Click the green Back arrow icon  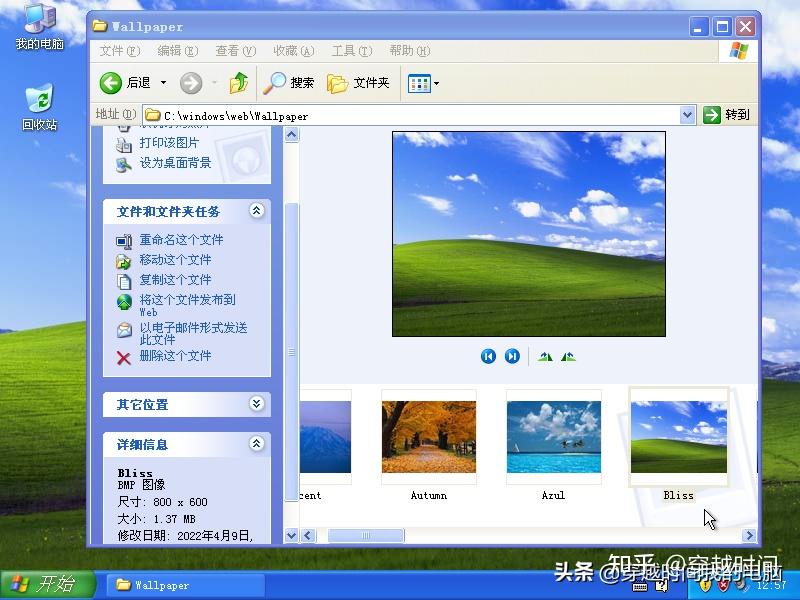[111, 83]
